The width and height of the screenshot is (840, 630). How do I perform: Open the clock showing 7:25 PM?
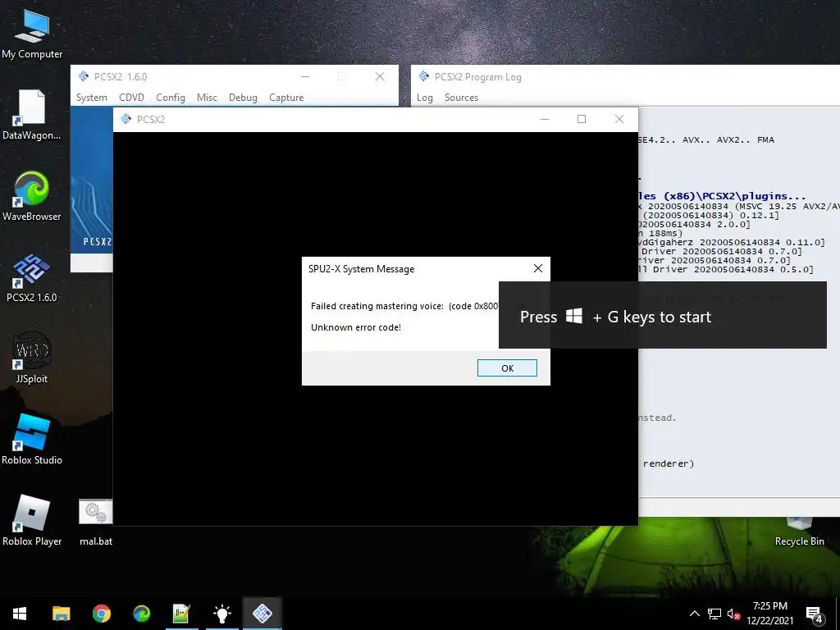pyautogui.click(x=769, y=614)
